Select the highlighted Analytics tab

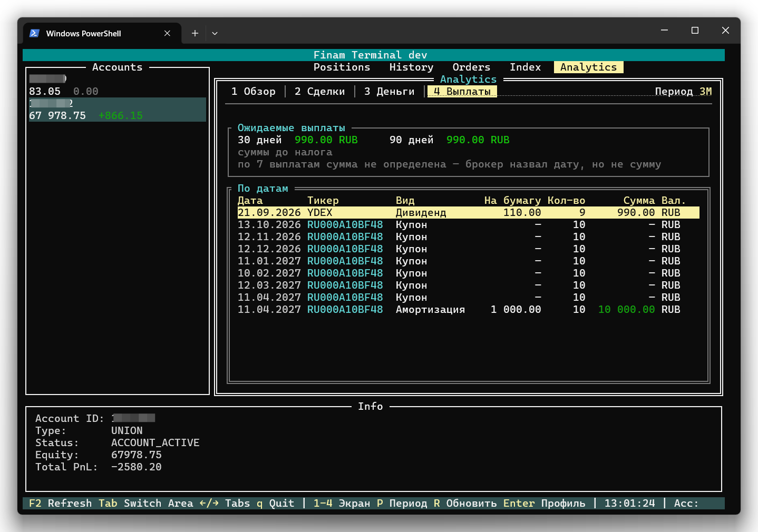tap(588, 67)
